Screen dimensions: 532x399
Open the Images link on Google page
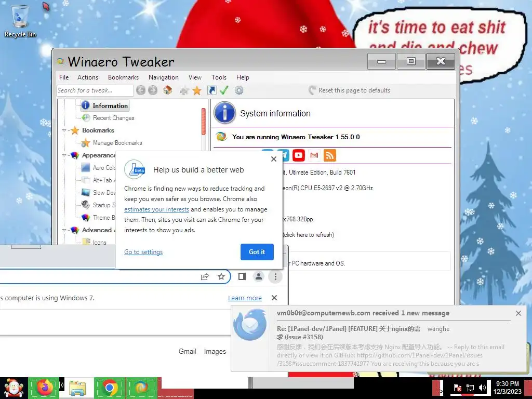[x=215, y=351]
